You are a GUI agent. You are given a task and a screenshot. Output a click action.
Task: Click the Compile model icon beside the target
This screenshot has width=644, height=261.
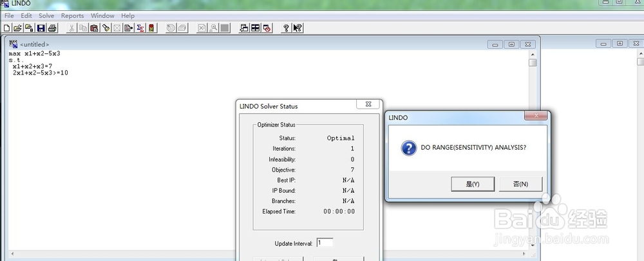coord(182,28)
